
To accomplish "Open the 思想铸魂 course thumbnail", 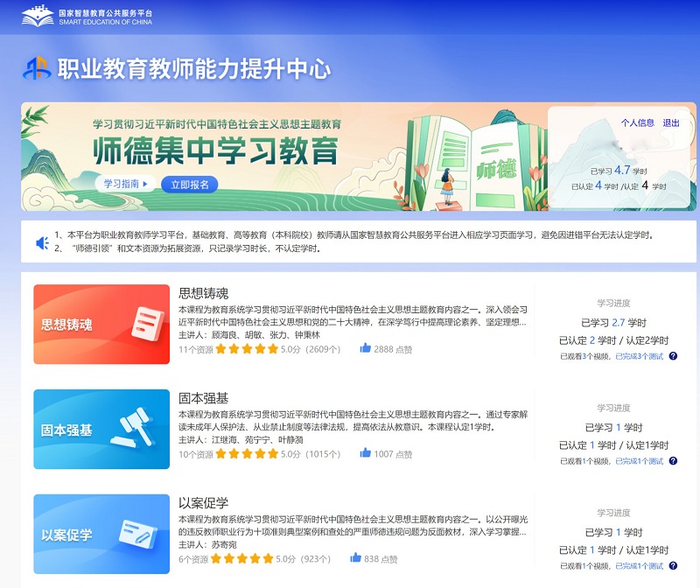I will 101,324.
